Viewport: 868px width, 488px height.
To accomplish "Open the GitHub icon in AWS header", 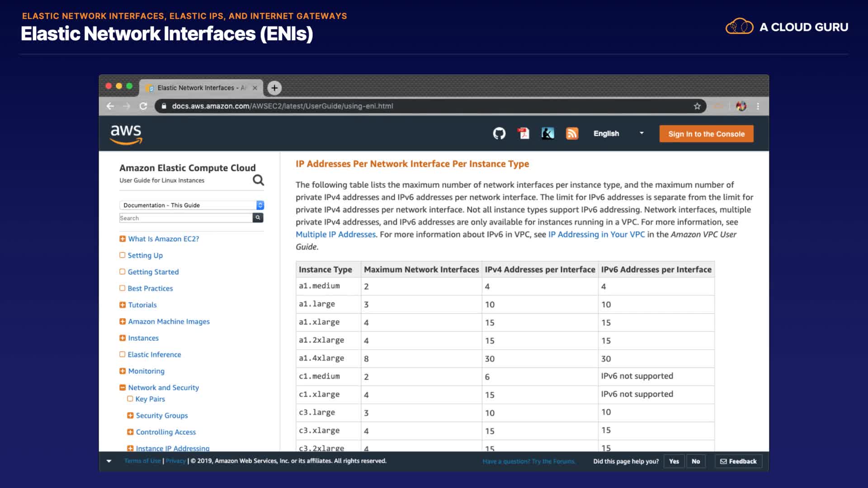I will coord(499,133).
